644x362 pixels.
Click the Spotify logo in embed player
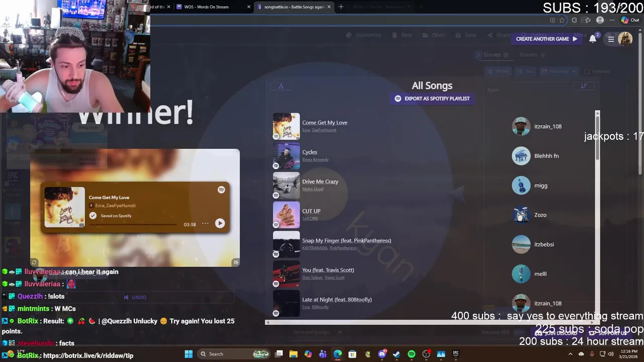[221, 190]
